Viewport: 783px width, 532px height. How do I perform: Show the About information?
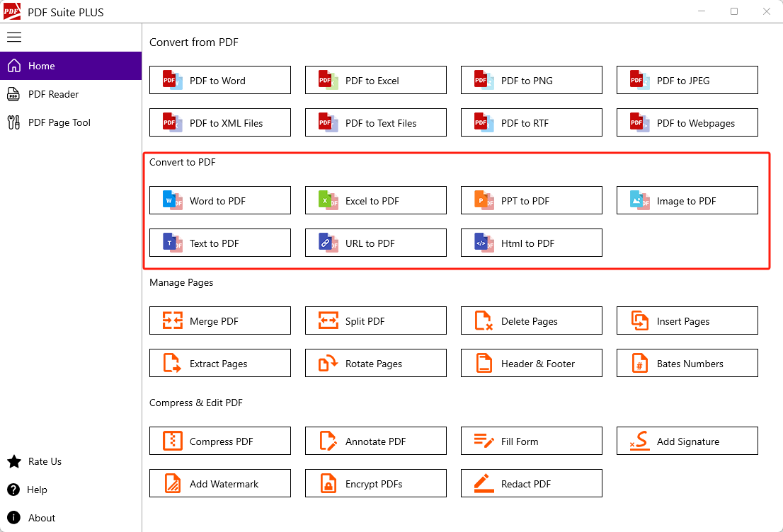point(41,518)
